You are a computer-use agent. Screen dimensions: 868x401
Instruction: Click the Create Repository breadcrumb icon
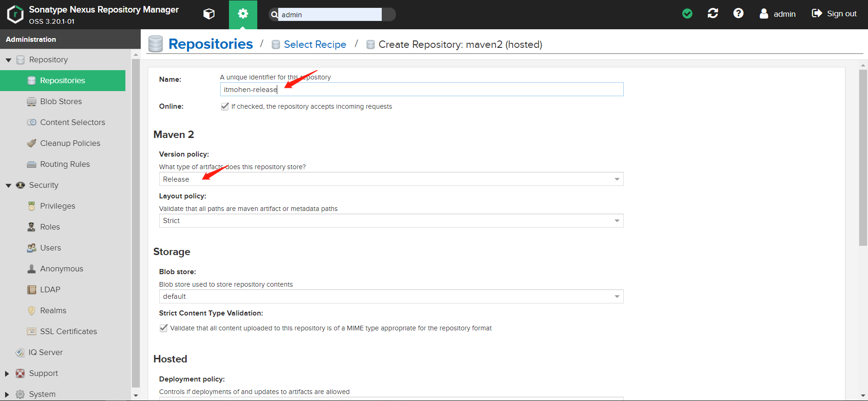[371, 45]
